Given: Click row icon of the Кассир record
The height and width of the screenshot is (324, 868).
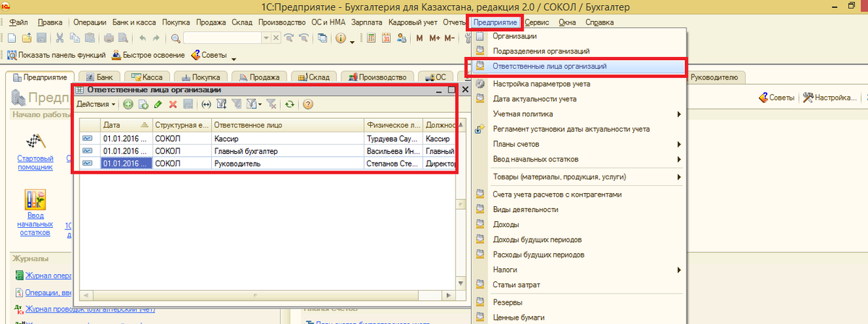Looking at the screenshot, I should pos(89,138).
